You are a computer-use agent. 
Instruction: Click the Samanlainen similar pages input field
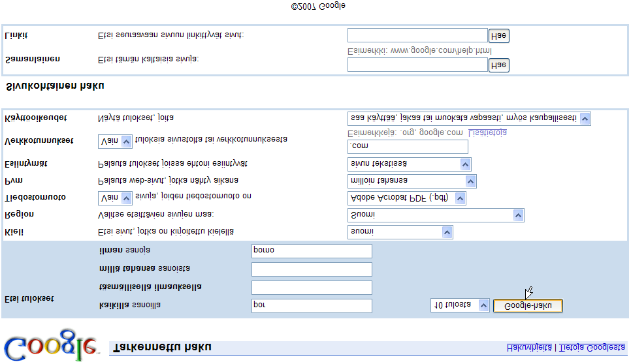point(417,65)
